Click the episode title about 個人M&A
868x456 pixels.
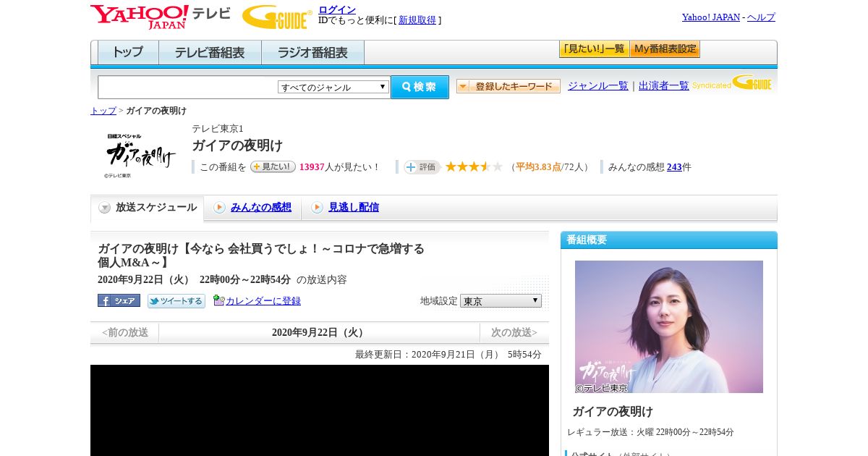click(261, 256)
